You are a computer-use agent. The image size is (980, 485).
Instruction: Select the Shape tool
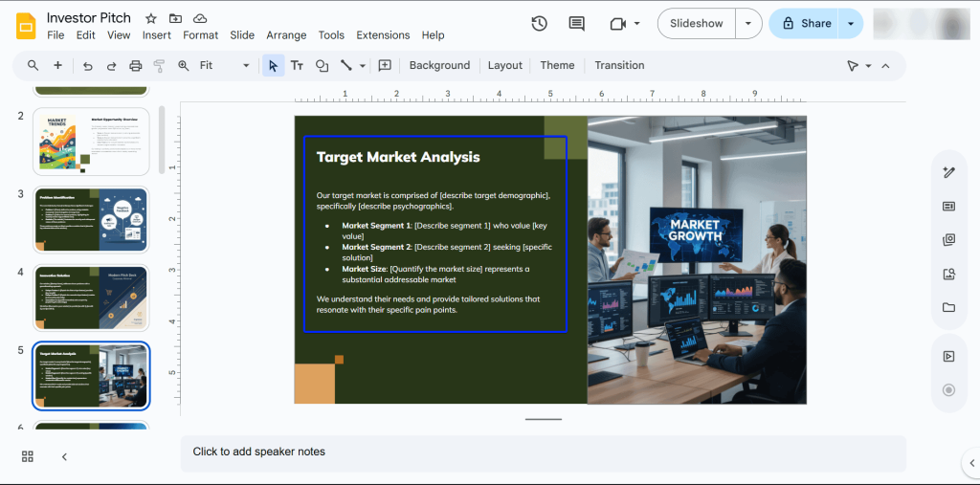click(322, 66)
